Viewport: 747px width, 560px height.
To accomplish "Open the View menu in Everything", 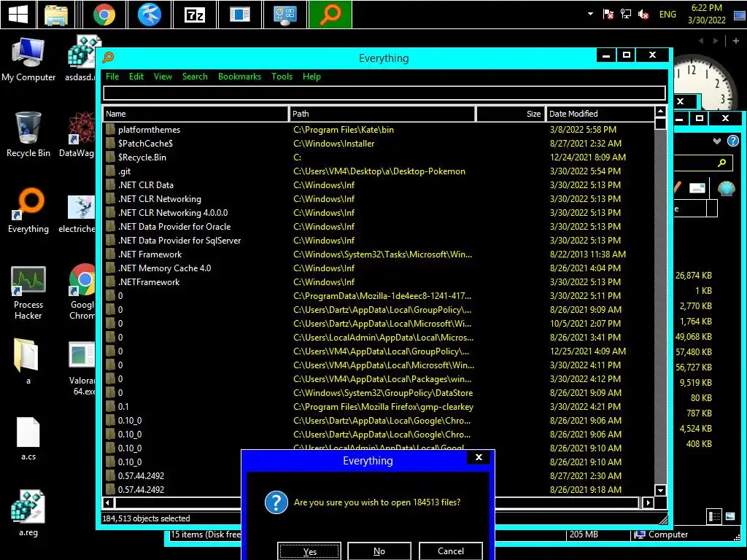I will (x=163, y=77).
